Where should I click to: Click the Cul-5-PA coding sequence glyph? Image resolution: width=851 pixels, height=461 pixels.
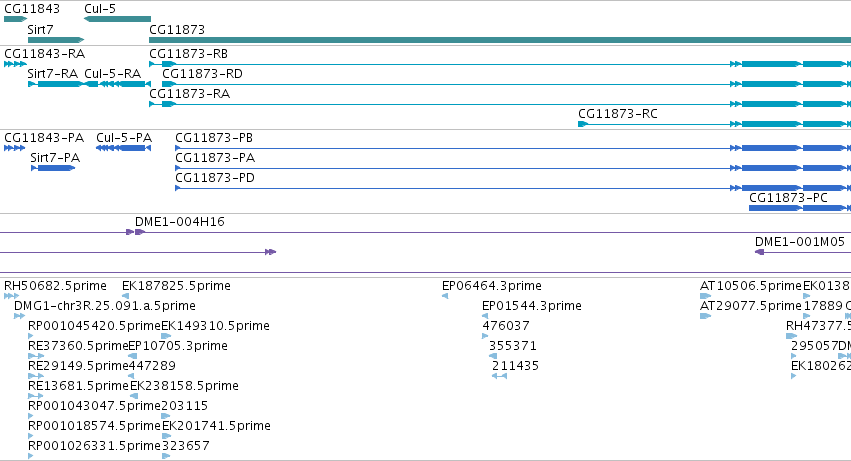pyautogui.click(x=124, y=148)
